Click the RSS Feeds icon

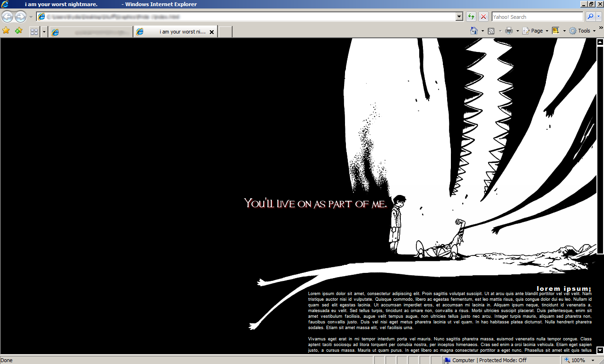point(491,31)
